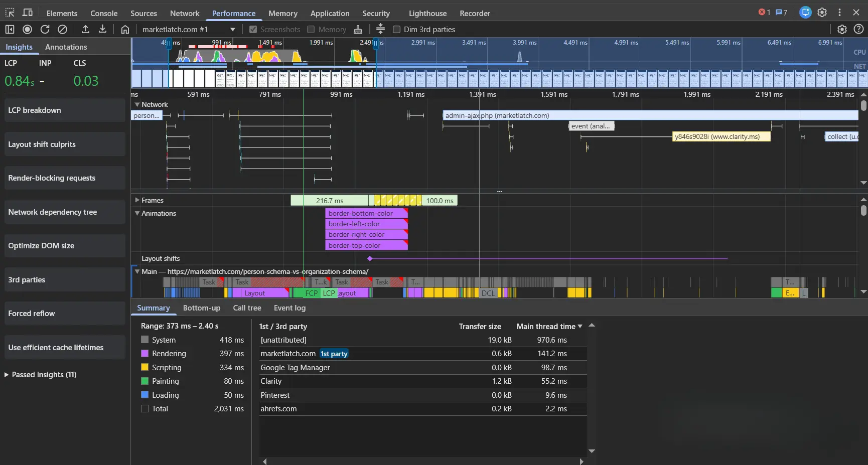Screen dimensions: 868x465
Task: Open the marketlatch.com #1 recording dropdown
Action: coord(189,30)
